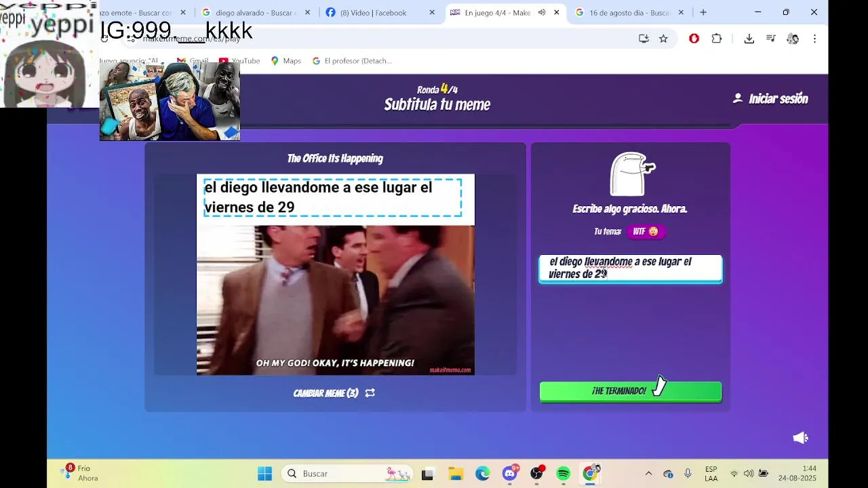Close the Facebook Video tab
868x488 pixels.
pos(432,12)
